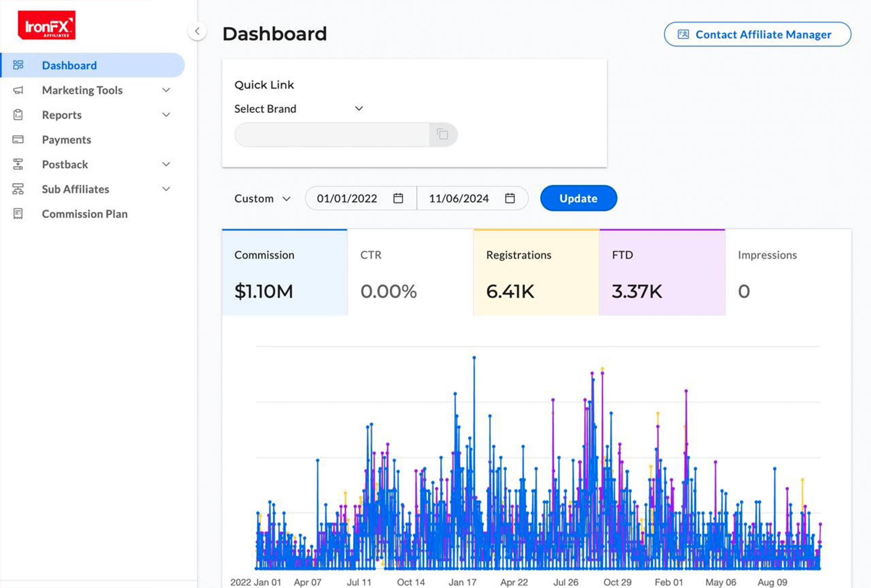Screen dimensions: 871x588
Task: Click the IronFX Affiliates logo
Action: (47, 25)
